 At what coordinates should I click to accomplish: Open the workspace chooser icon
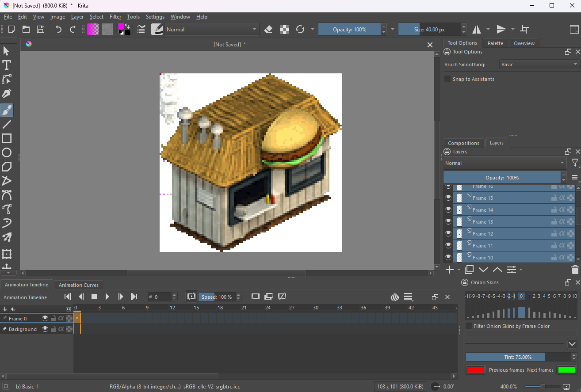coord(574,29)
